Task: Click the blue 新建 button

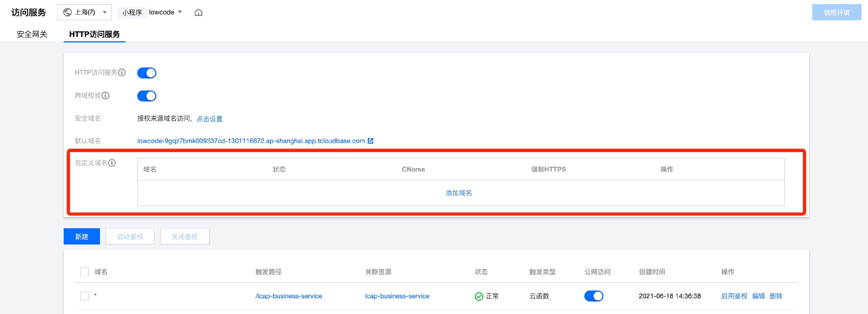Action: (x=82, y=236)
